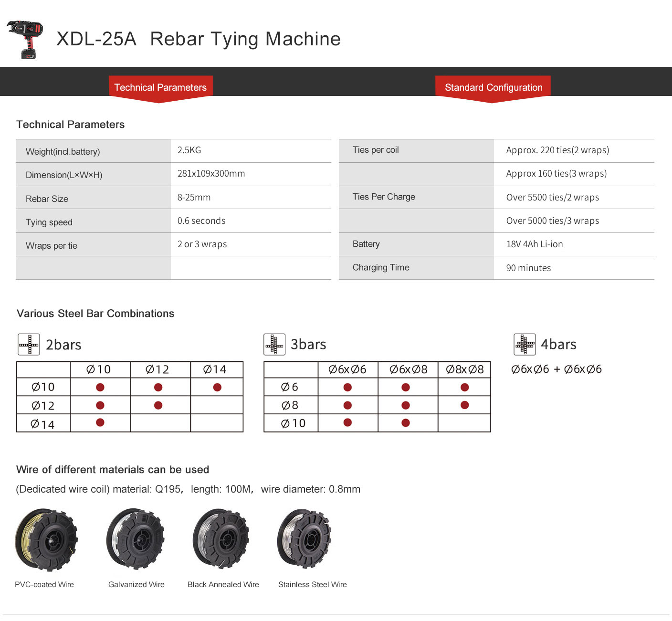The image size is (672, 621).
Task: Click 'Approx. 220 ties(2 wraps)' value
Action: pos(558,150)
